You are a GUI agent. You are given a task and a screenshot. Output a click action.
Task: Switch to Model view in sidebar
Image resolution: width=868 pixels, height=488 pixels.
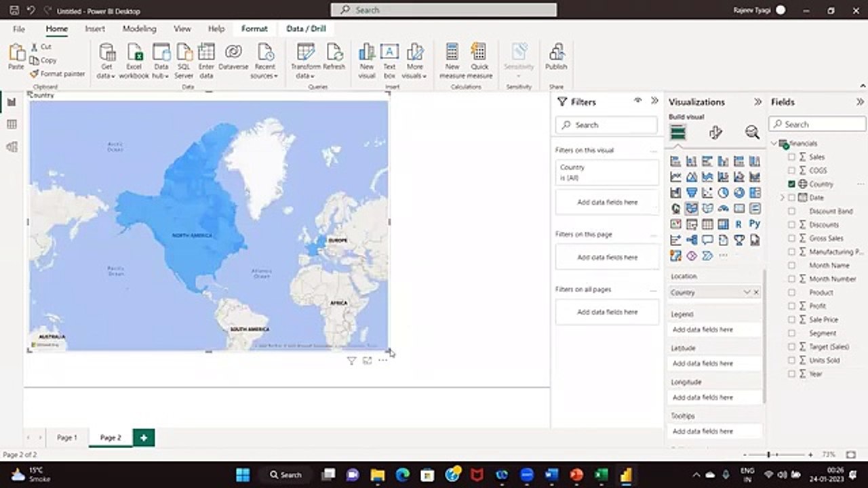coord(12,147)
